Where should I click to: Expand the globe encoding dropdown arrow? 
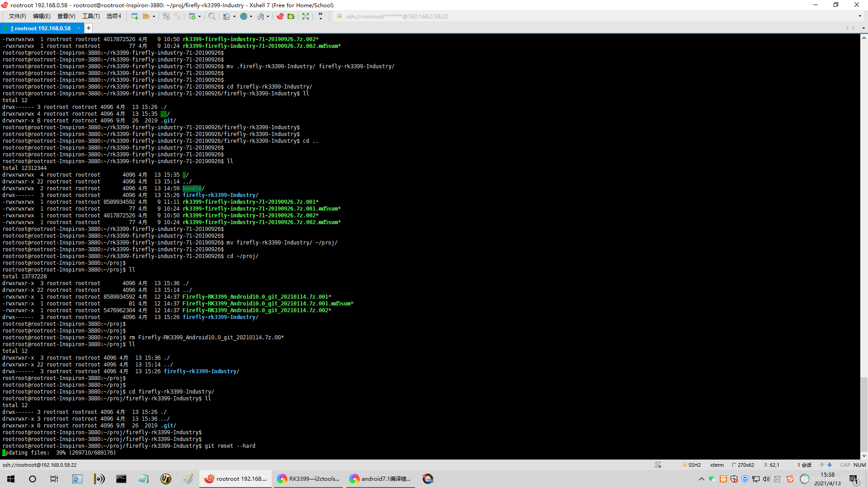point(251,16)
